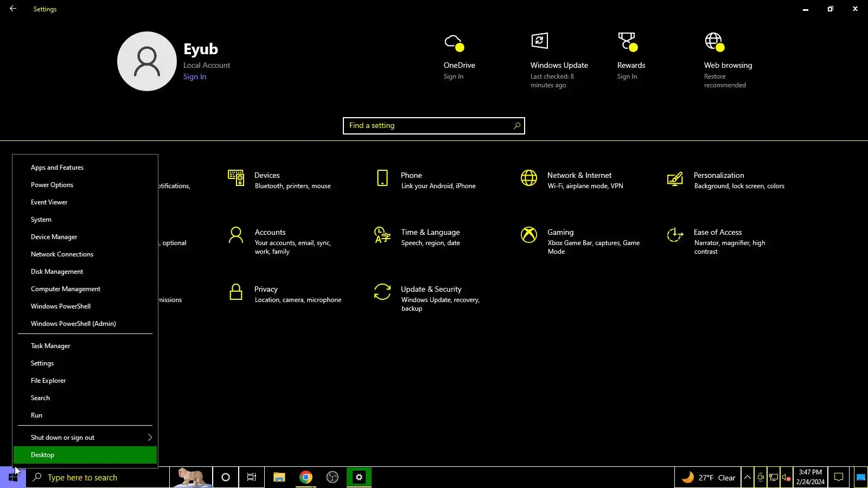
Task: Choose Power Options in the context menu
Action: (x=85, y=185)
